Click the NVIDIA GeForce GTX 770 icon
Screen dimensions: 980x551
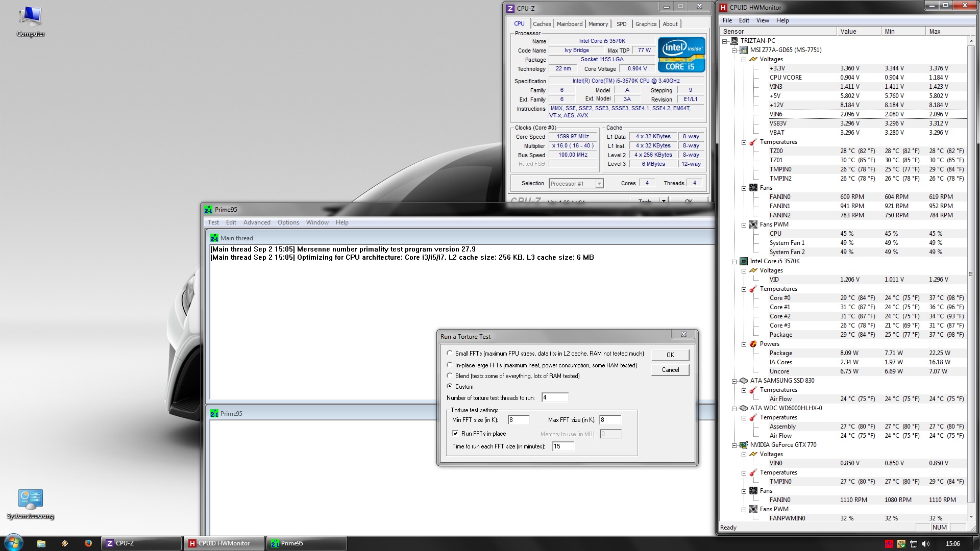click(744, 445)
